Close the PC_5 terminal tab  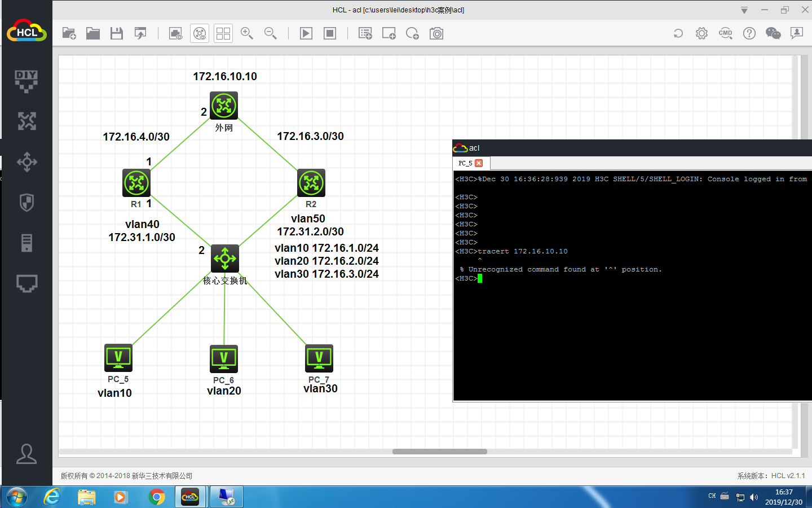pyautogui.click(x=479, y=163)
